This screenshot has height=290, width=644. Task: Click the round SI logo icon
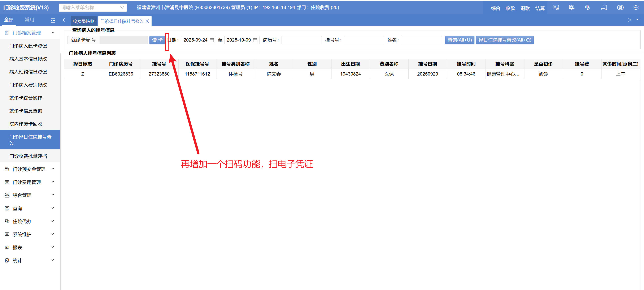620,8
